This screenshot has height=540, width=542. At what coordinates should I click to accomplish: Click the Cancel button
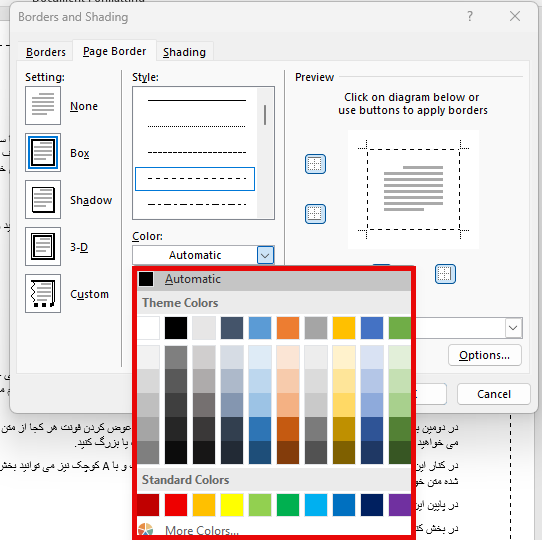(494, 394)
